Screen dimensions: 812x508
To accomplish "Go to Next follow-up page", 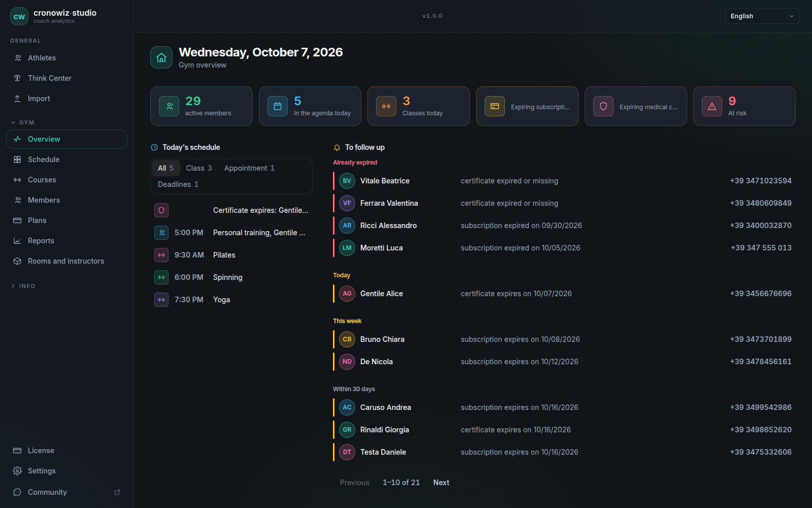I will tap(441, 483).
